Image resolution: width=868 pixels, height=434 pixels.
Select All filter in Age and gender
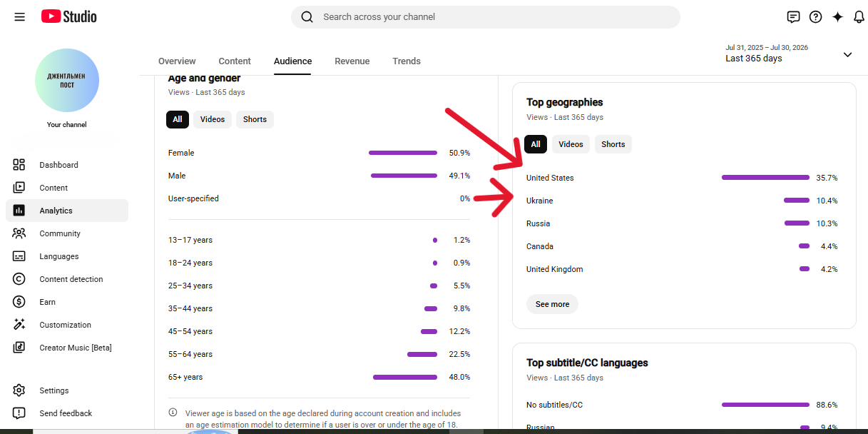click(x=178, y=119)
